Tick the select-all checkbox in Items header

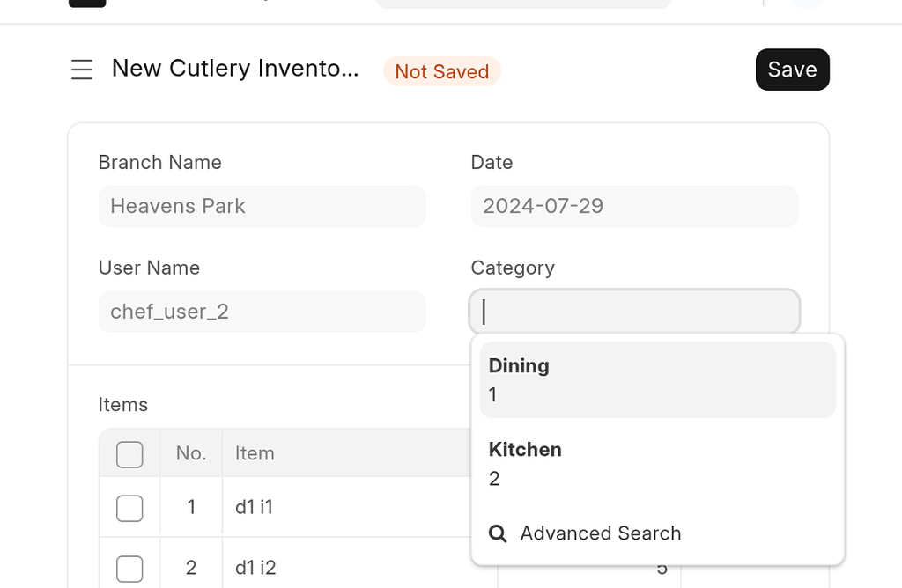[x=129, y=454]
